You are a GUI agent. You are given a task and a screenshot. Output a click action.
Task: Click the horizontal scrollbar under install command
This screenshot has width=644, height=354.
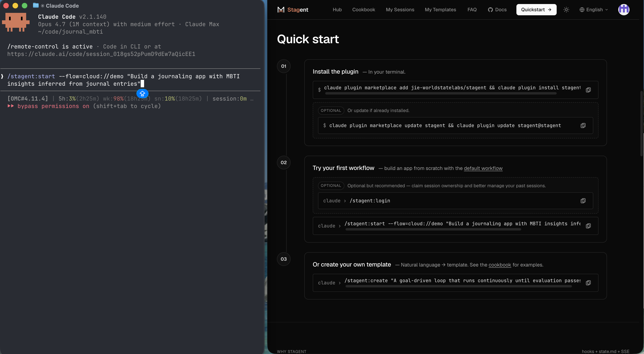(441, 94)
